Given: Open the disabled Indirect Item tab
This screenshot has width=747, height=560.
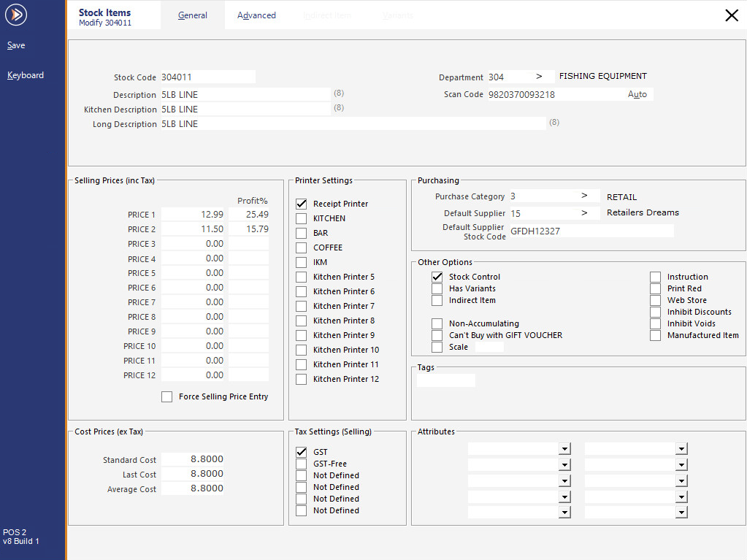Looking at the screenshot, I should coord(327,15).
